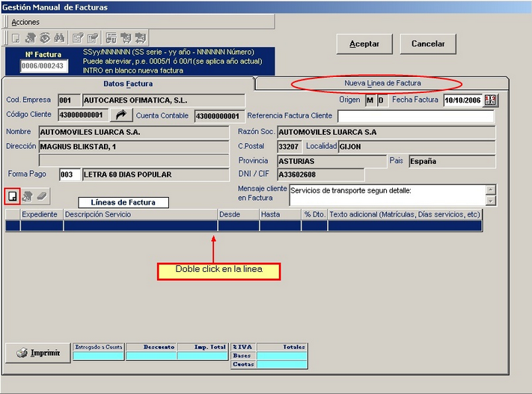
Task: Click the printer icon on Imprimir button
Action: tap(21, 353)
